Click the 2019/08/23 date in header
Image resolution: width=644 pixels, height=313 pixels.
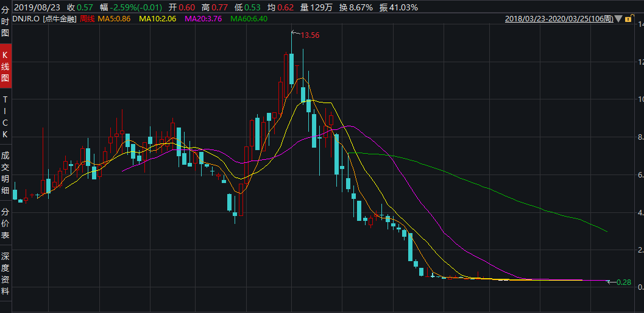[37, 7]
